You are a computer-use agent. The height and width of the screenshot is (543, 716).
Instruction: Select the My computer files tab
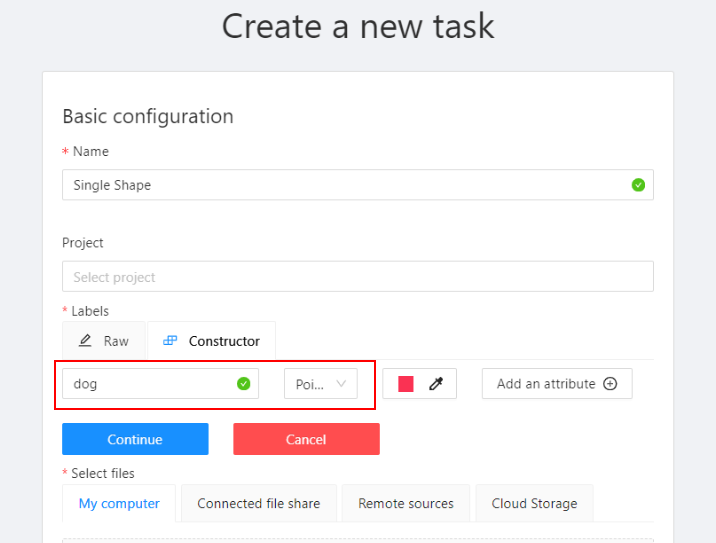[x=119, y=503]
